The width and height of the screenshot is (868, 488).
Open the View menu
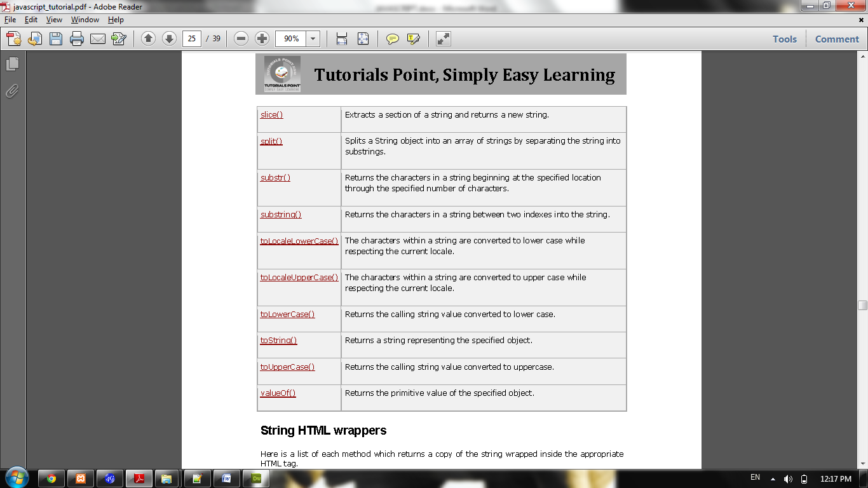54,20
